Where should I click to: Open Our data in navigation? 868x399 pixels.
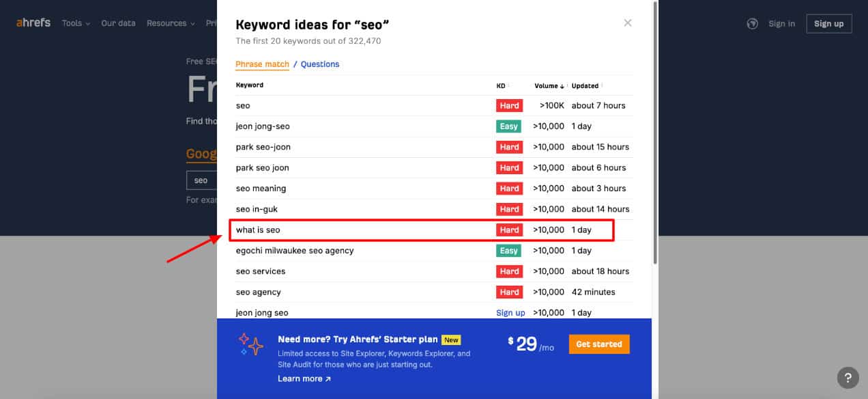click(118, 23)
